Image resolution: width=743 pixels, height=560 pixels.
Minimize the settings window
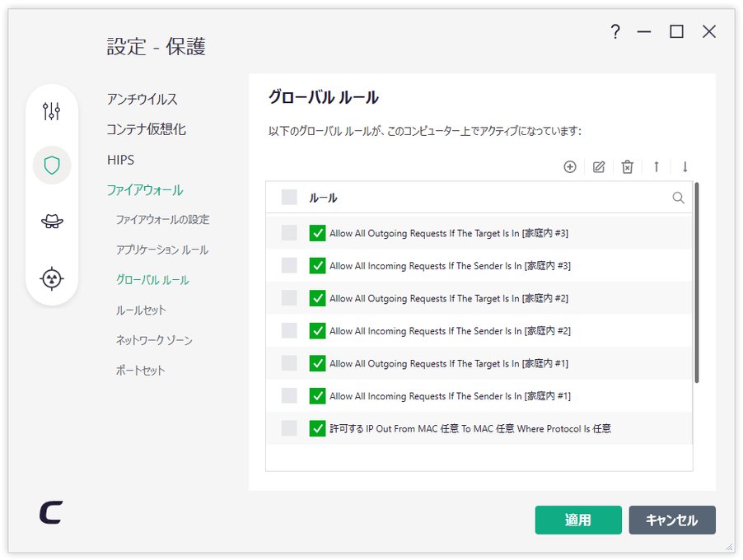(644, 32)
